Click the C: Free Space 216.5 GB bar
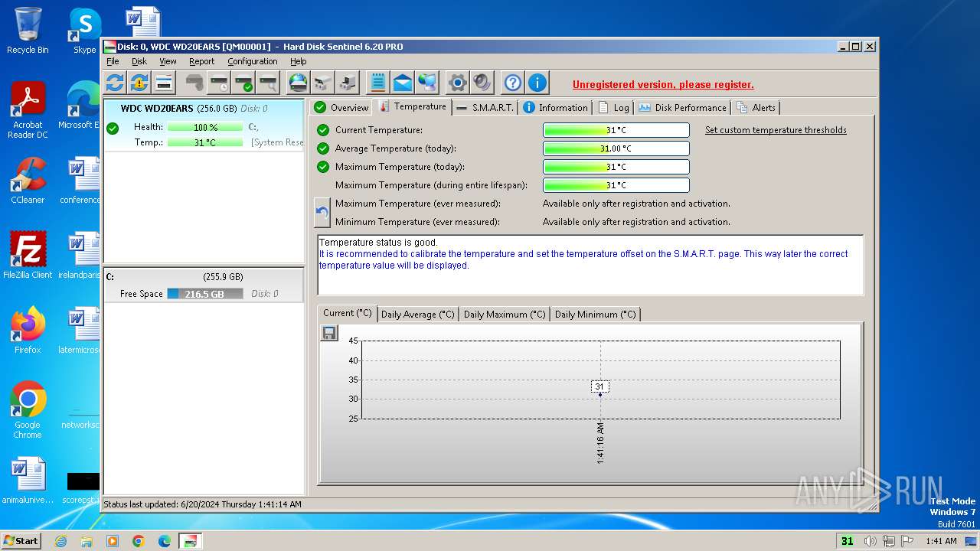Viewport: 980px width, 551px height. [x=204, y=294]
